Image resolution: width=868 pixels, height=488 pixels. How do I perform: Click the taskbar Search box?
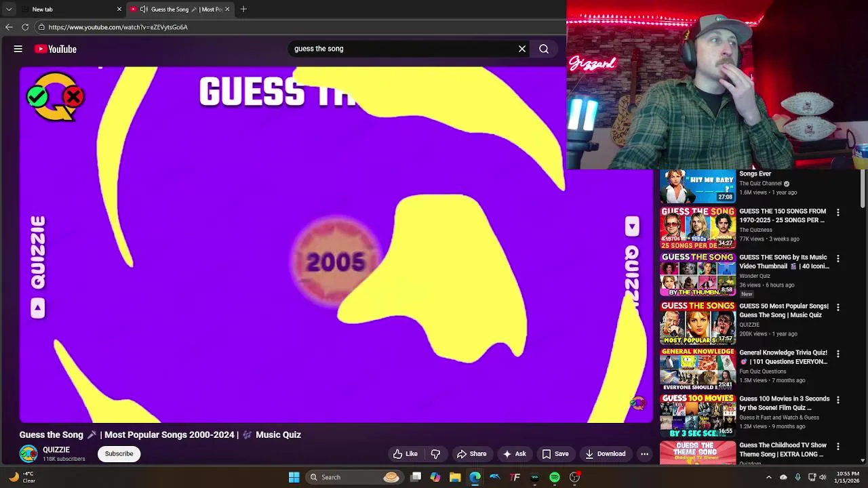click(x=354, y=477)
